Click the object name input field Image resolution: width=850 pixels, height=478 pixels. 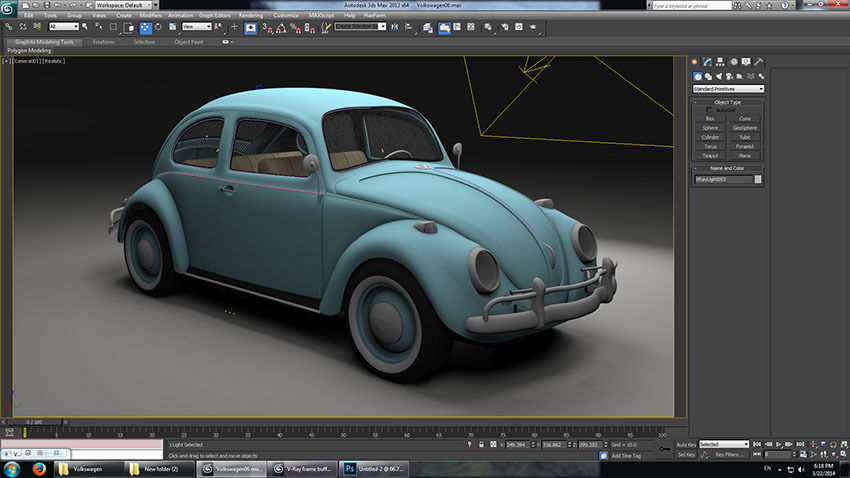pyautogui.click(x=724, y=179)
